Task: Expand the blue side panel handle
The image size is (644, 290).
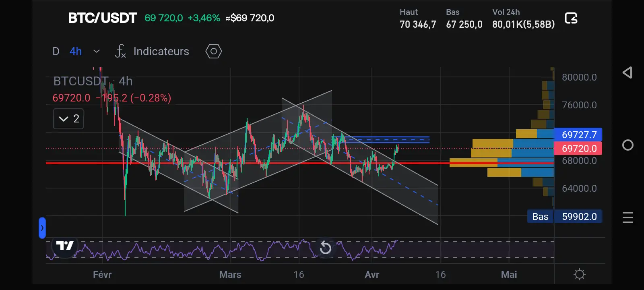Action: click(x=42, y=228)
